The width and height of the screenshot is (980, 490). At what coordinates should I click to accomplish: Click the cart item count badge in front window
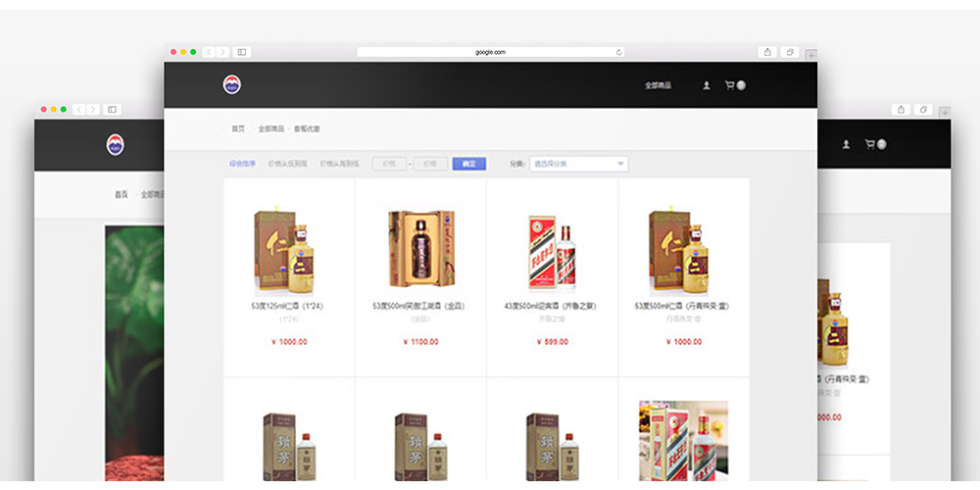click(x=741, y=85)
